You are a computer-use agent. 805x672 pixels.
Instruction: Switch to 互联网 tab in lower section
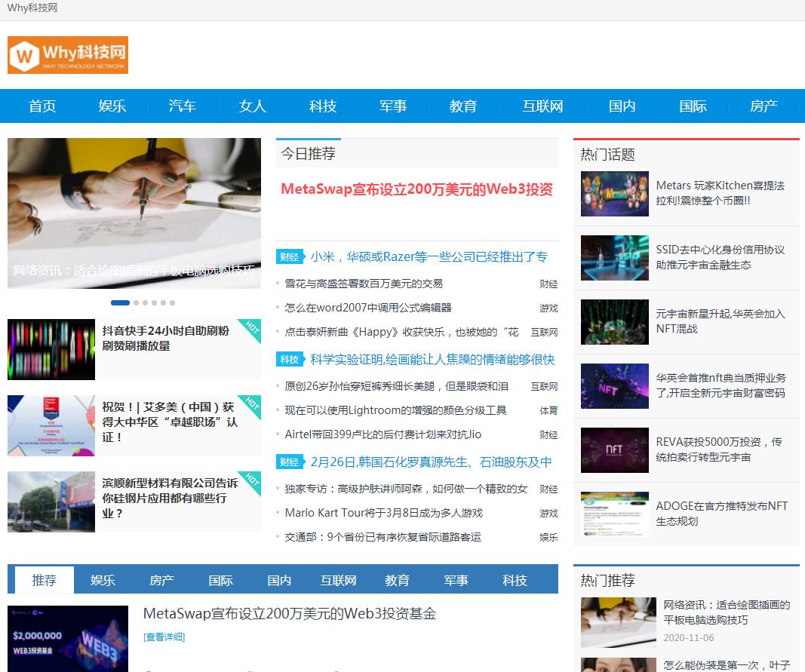[x=338, y=580]
